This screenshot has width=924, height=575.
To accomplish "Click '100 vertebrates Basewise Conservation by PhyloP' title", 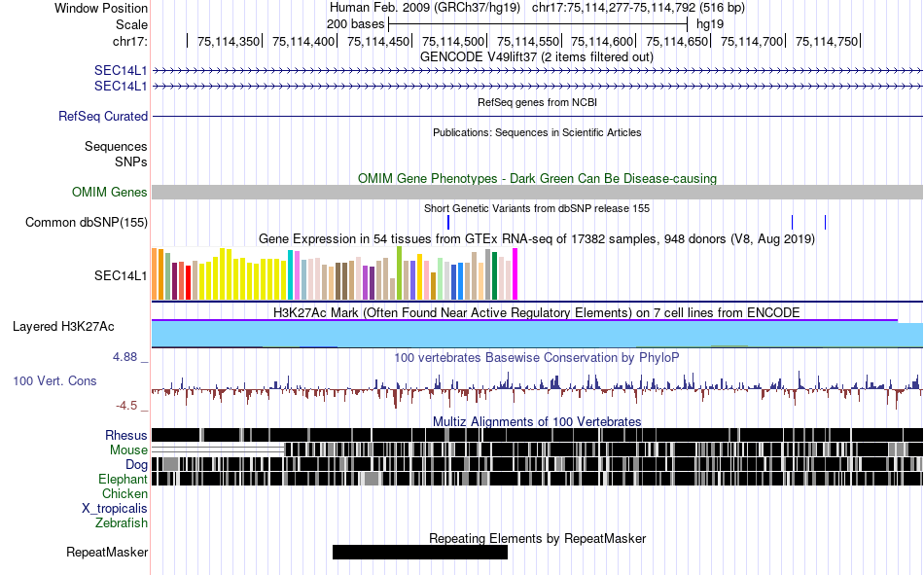I will coord(536,357).
